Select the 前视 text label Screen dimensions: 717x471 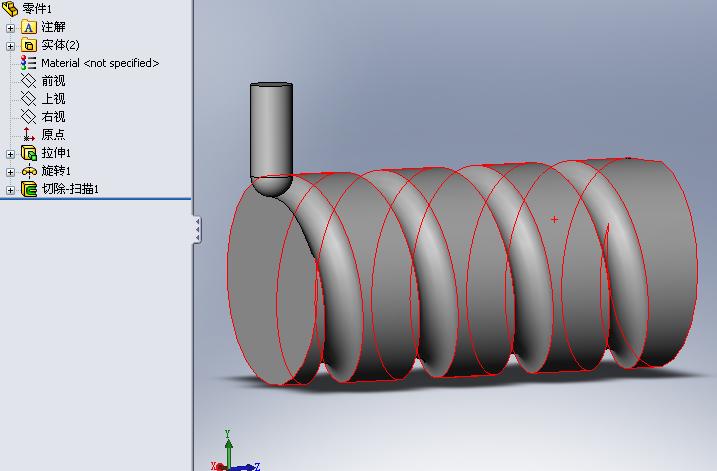(x=54, y=81)
